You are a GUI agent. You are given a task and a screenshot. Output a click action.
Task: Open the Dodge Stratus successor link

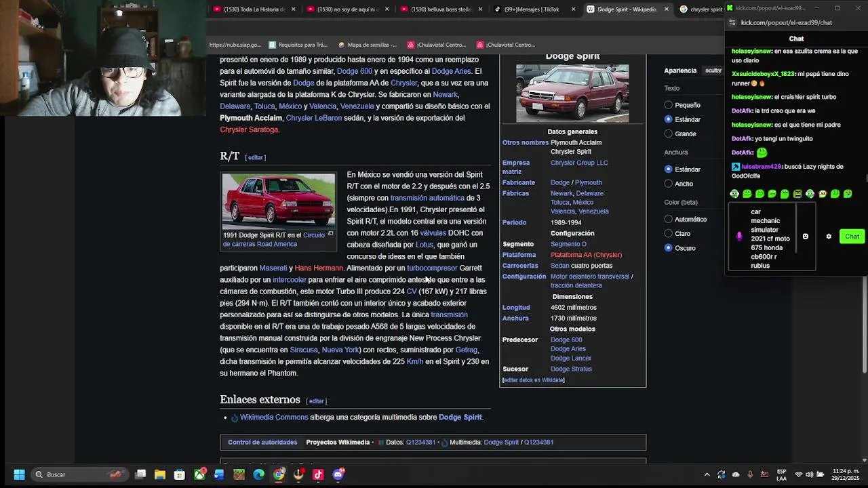pos(571,369)
